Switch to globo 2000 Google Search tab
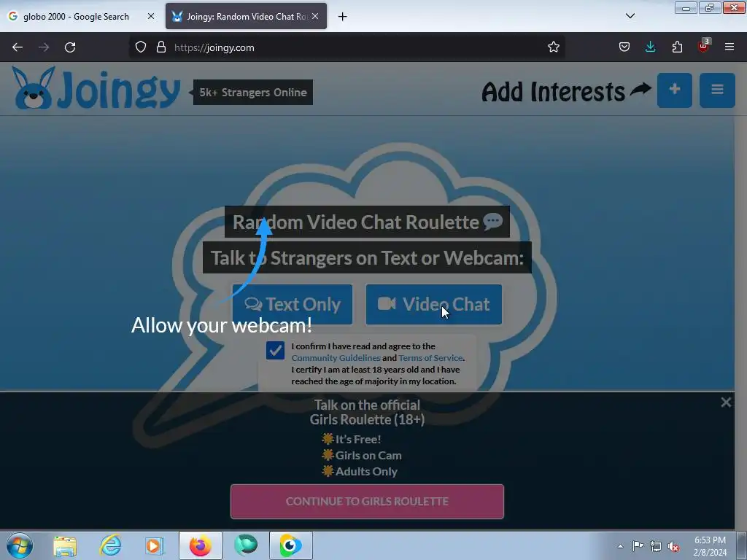This screenshot has height=560, width=747. [76, 17]
